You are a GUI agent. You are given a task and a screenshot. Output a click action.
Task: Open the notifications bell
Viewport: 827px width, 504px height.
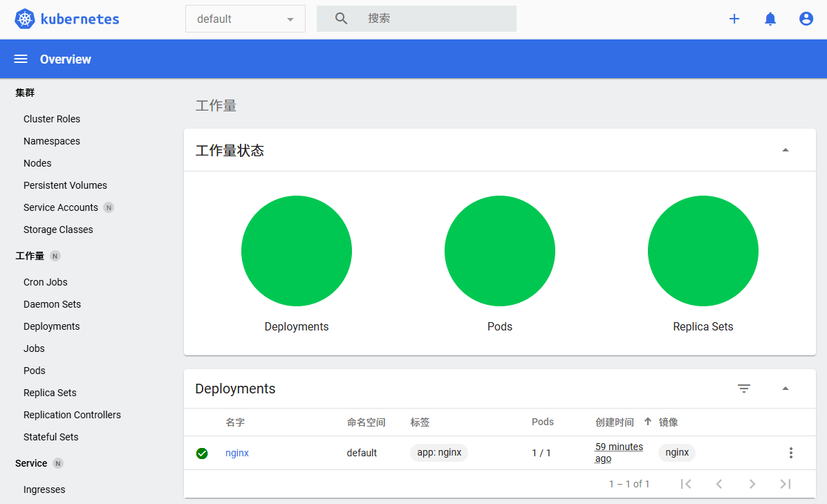(770, 19)
